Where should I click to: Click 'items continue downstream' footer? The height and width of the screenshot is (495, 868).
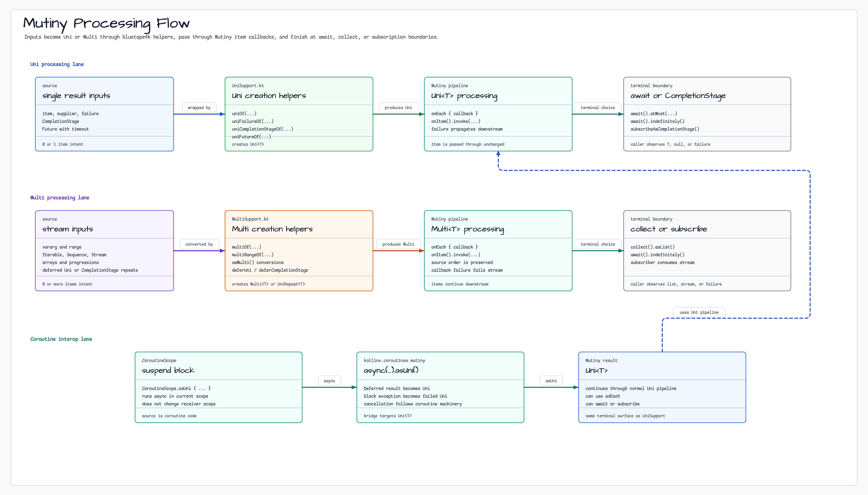[x=460, y=284]
